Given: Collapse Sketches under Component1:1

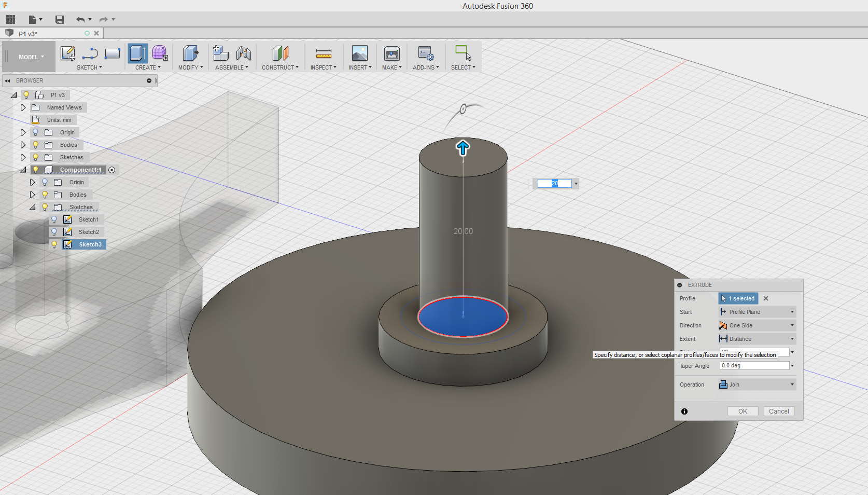Looking at the screenshot, I should click(32, 207).
